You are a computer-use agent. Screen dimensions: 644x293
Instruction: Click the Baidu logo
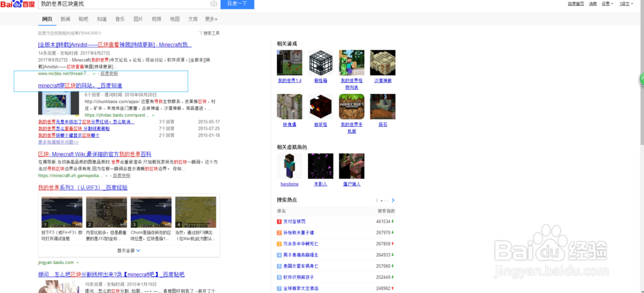point(17,5)
